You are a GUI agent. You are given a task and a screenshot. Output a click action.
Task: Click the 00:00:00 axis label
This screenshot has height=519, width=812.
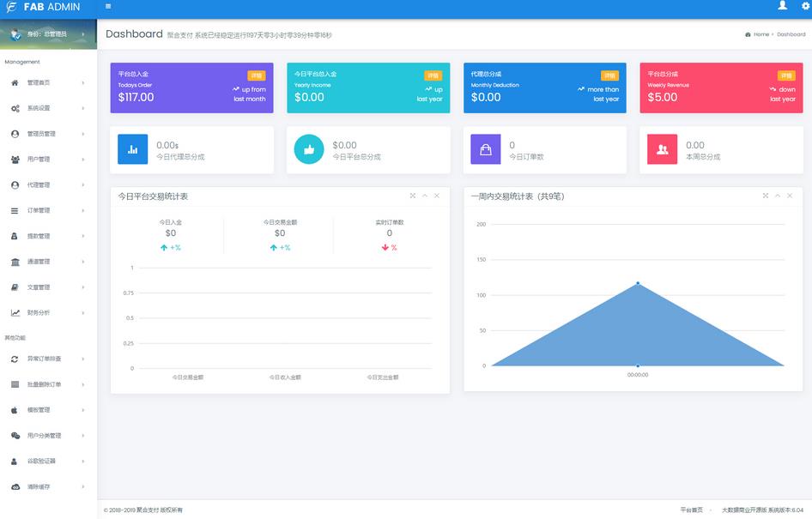638,375
